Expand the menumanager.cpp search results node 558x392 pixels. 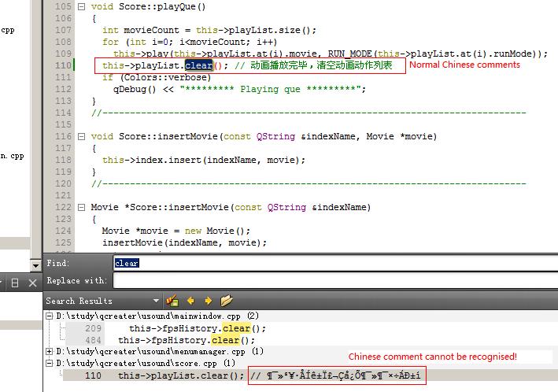tap(50, 351)
